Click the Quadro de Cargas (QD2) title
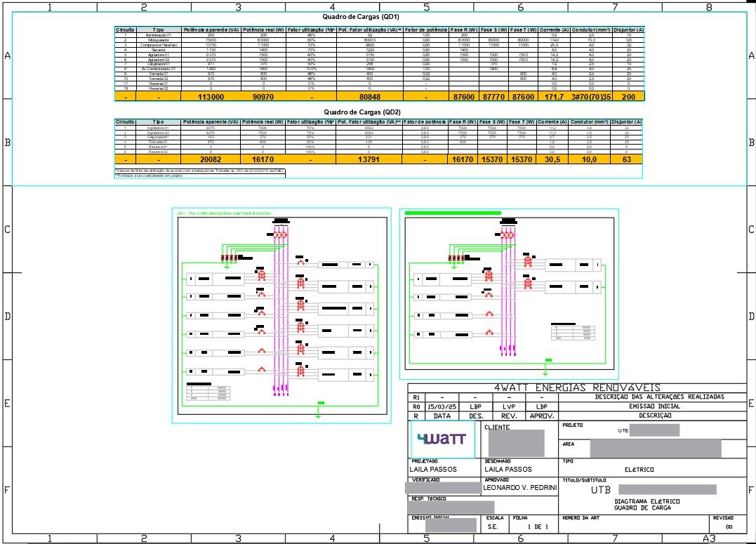Viewport: 756px width, 544px height. 362,112
